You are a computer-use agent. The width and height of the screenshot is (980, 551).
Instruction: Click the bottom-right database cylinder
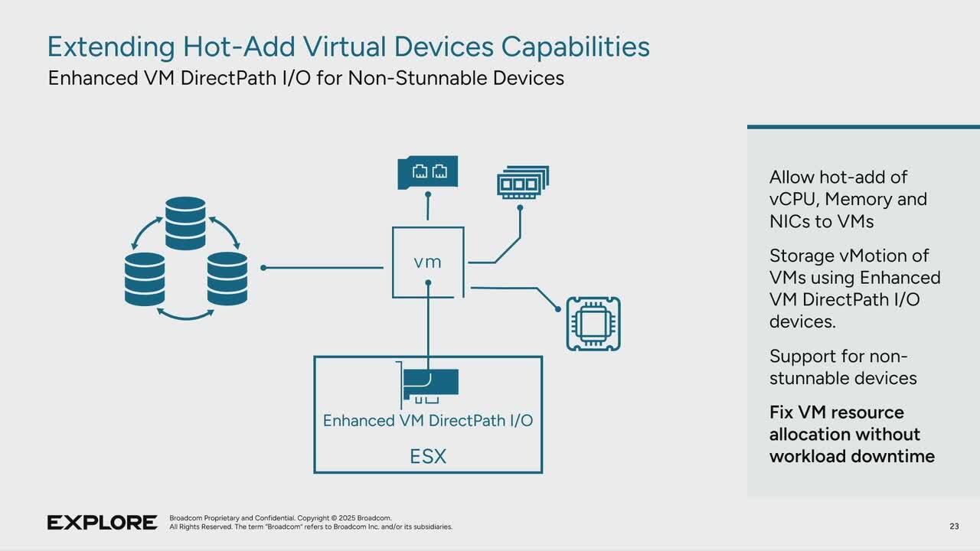[227, 279]
